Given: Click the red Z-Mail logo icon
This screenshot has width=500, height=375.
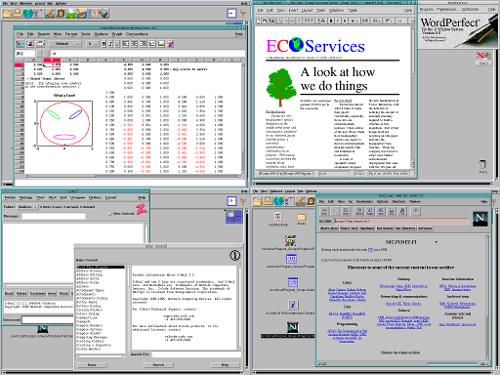Looking at the screenshot, I should coord(141,210).
